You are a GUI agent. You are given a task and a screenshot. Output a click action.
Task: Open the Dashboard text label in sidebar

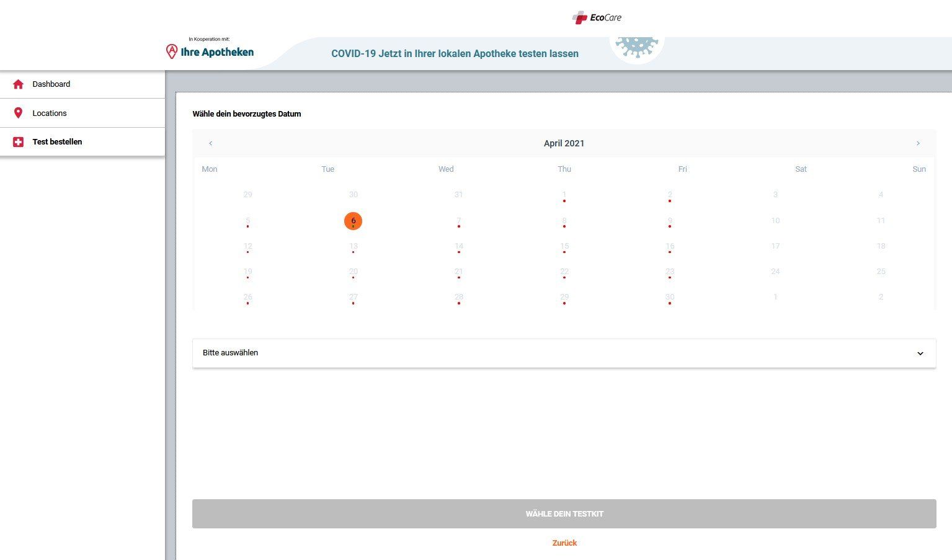coord(51,84)
